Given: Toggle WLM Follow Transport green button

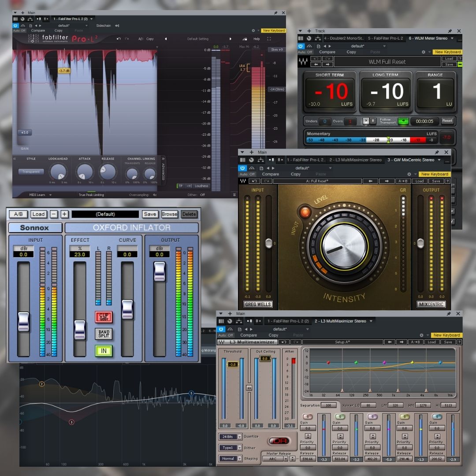Looking at the screenshot, I should coord(403,121).
